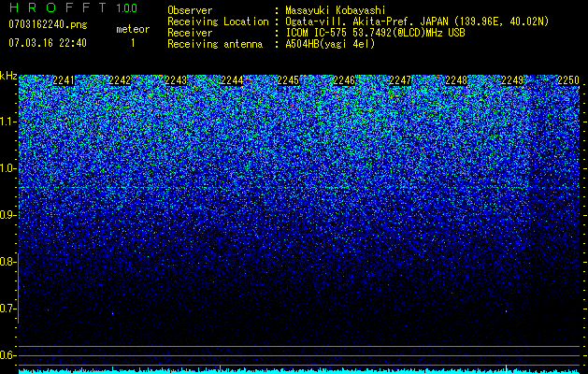Click the meteor count value 1
This screenshot has height=374, width=588.
[133, 43]
